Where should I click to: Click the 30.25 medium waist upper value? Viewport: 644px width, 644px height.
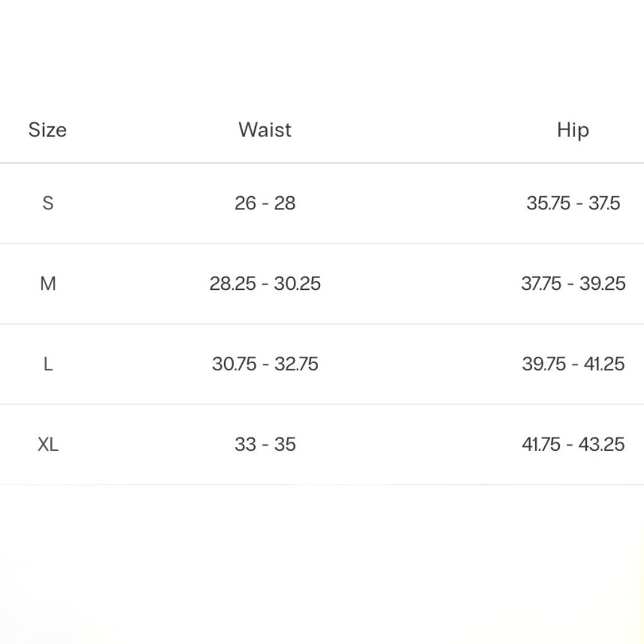tap(297, 283)
